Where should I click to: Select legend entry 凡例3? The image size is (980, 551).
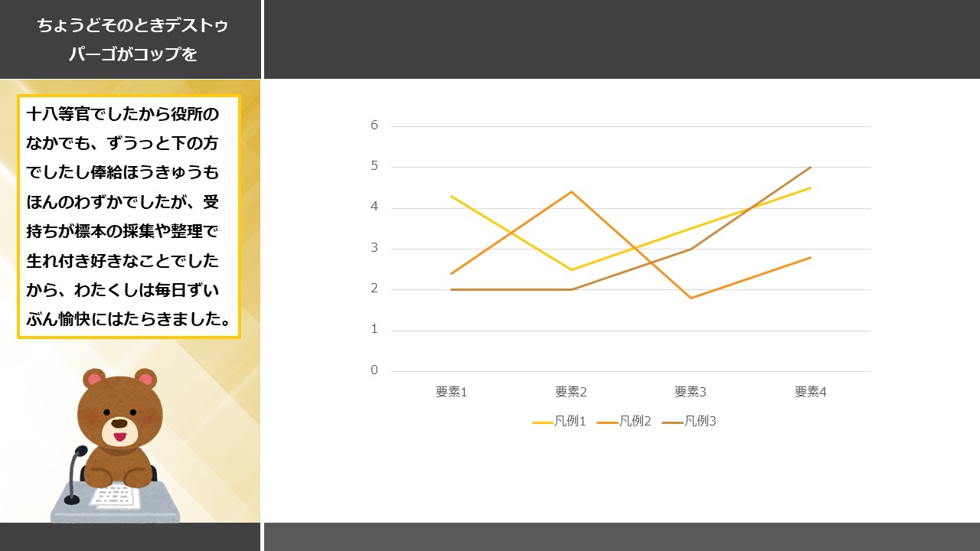(x=689, y=422)
